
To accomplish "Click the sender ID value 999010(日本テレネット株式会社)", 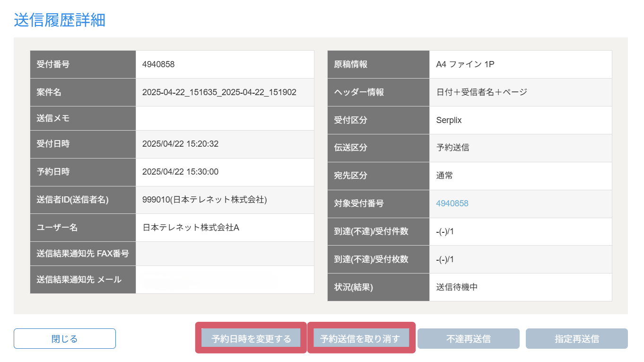I will tap(204, 200).
